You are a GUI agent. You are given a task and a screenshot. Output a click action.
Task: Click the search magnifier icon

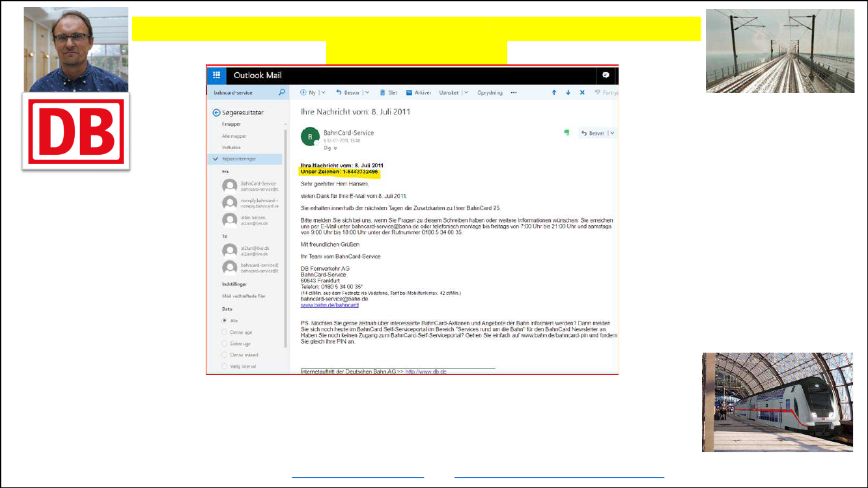[281, 93]
